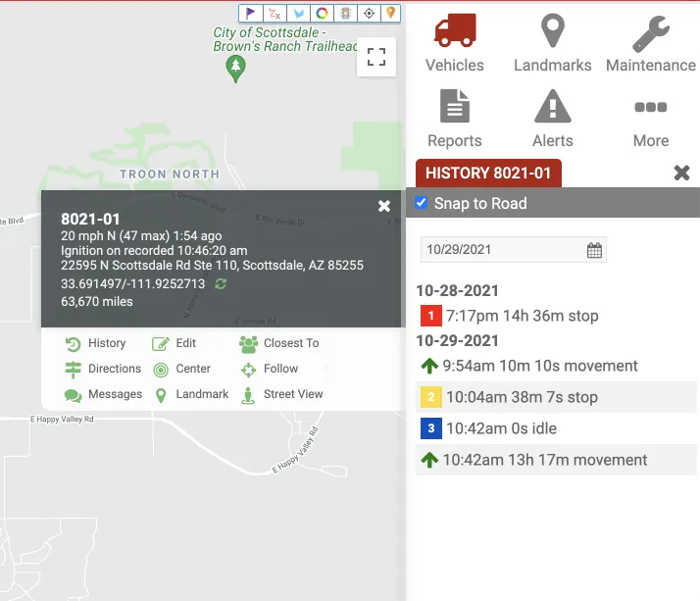Open History for vehicle 8021-01
The width and height of the screenshot is (700, 601).
coord(95,343)
